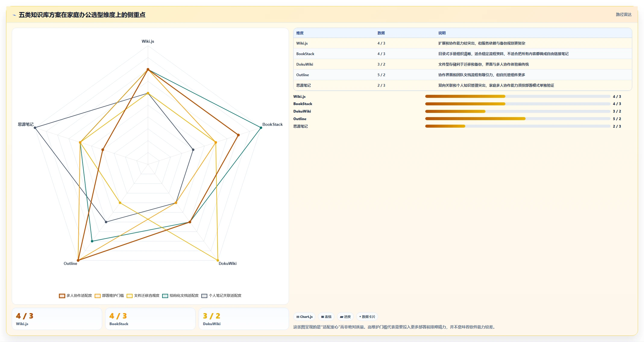The image size is (644, 342).
Task: Toggle the 结构化文档适配度 legend entry
Action: point(180,296)
